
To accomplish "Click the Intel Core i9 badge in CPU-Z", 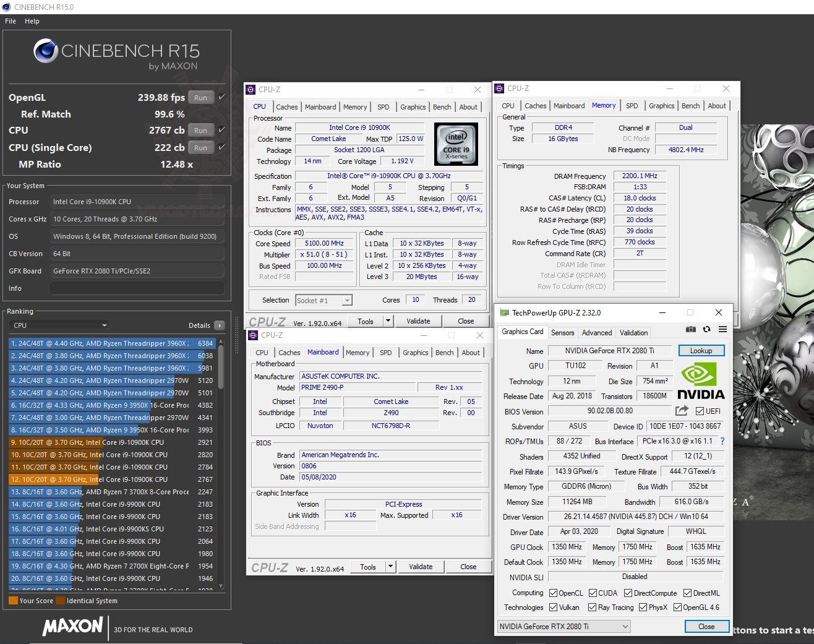I will click(456, 144).
